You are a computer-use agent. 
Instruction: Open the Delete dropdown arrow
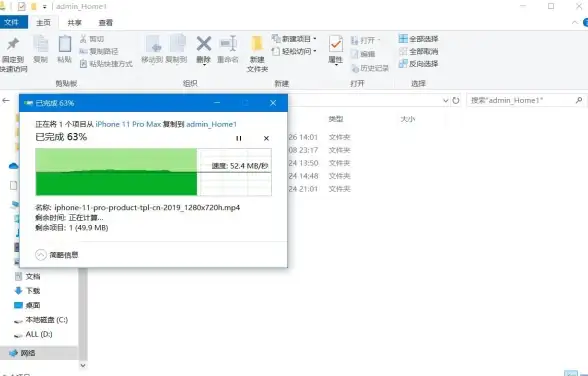coord(204,64)
